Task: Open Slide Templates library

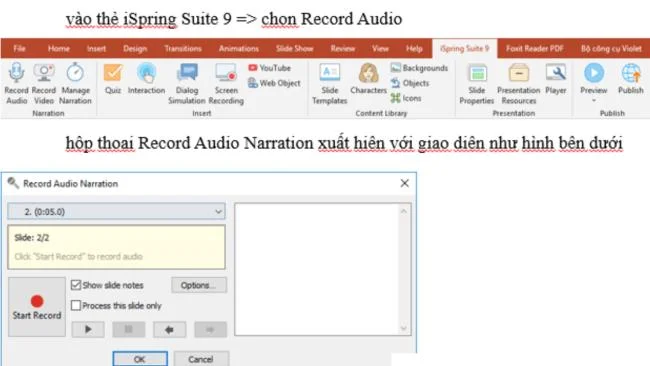Action: [330, 83]
